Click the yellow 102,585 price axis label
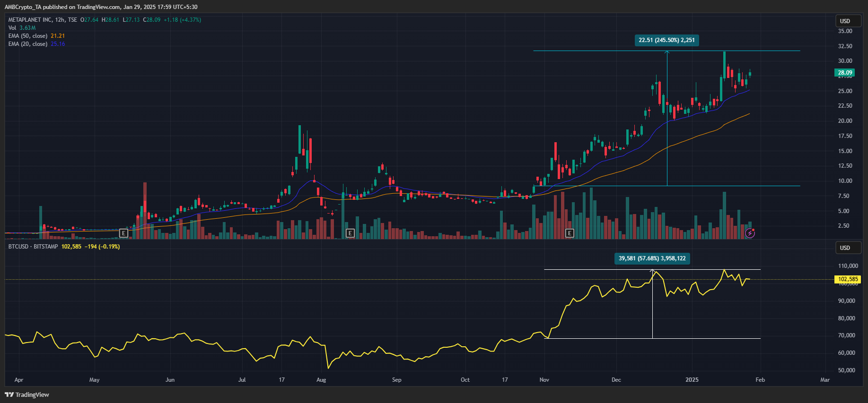 click(x=848, y=279)
